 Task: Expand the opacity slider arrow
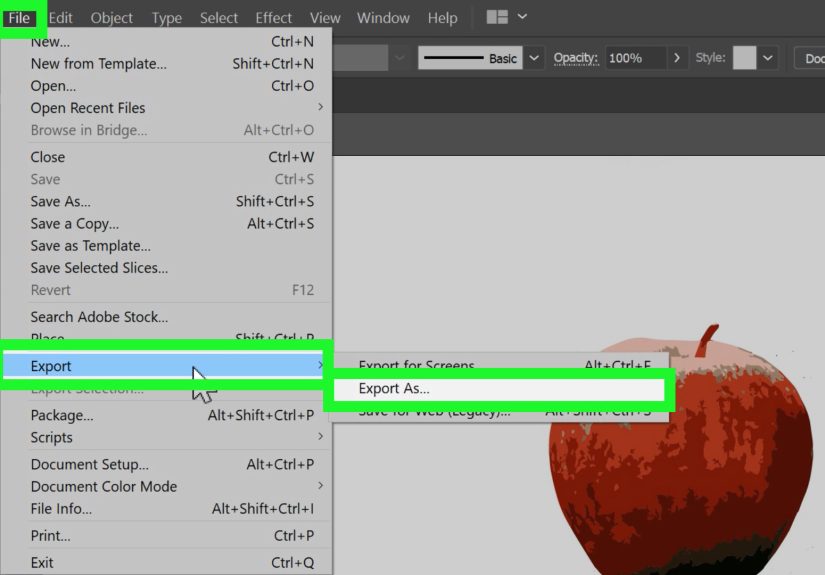point(677,58)
